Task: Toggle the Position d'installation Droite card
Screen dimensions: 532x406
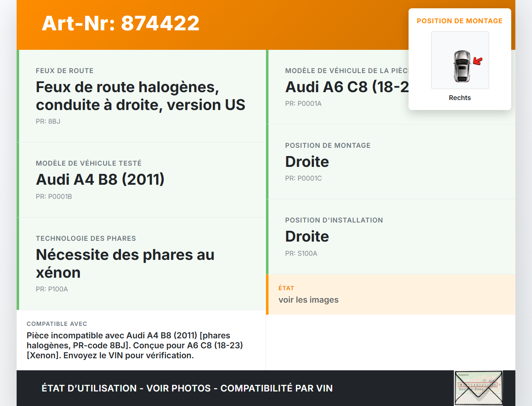Action: pyautogui.click(x=391, y=236)
